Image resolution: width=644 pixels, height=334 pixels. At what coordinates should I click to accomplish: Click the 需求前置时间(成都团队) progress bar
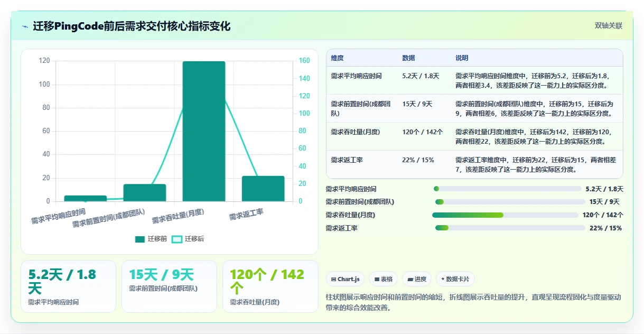[510, 202]
